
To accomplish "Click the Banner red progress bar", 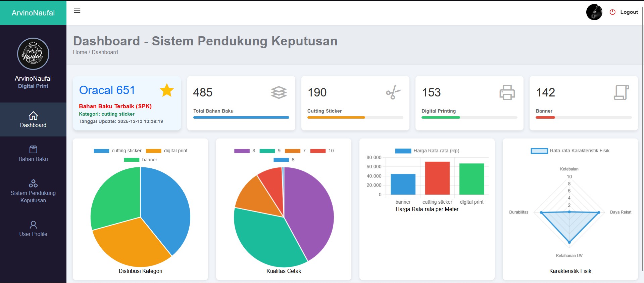I will click(x=545, y=117).
